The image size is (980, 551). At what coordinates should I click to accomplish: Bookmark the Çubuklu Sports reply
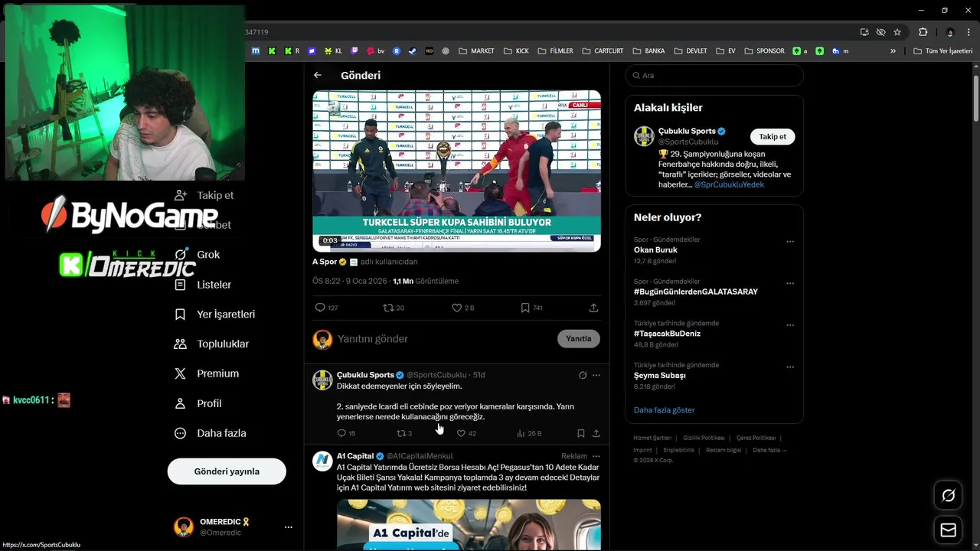tap(580, 433)
